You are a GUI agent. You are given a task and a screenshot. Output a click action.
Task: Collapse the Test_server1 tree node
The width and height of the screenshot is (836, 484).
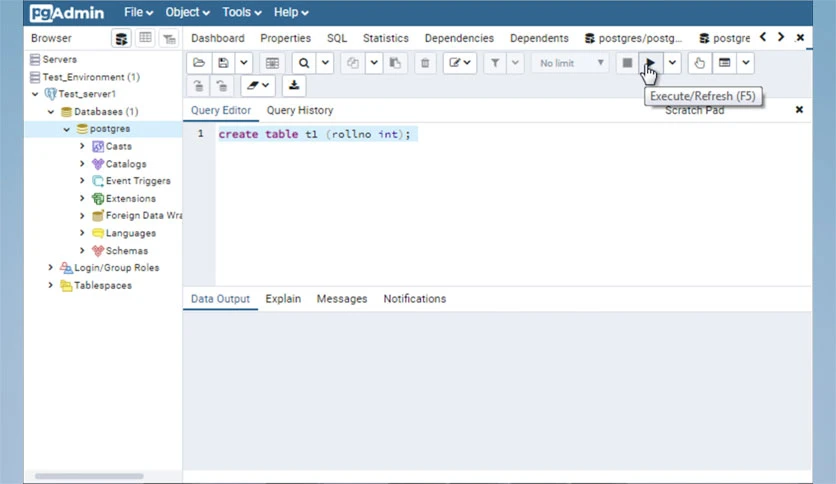[x=35, y=94]
